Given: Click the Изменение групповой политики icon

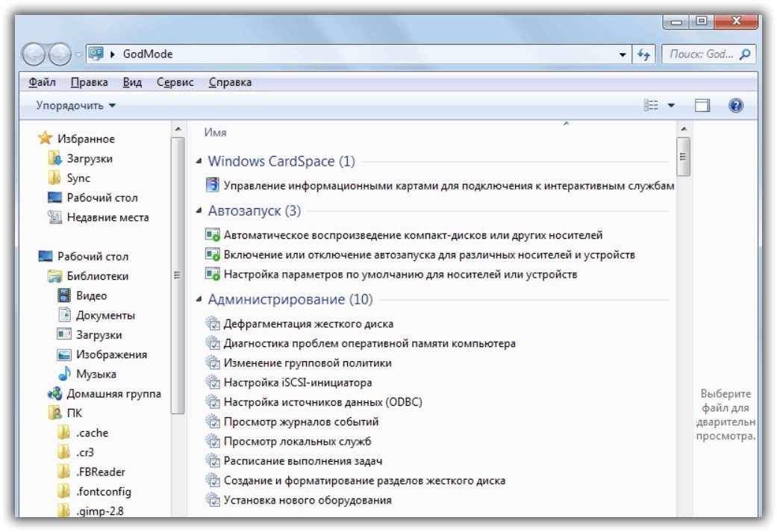Looking at the screenshot, I should (213, 363).
